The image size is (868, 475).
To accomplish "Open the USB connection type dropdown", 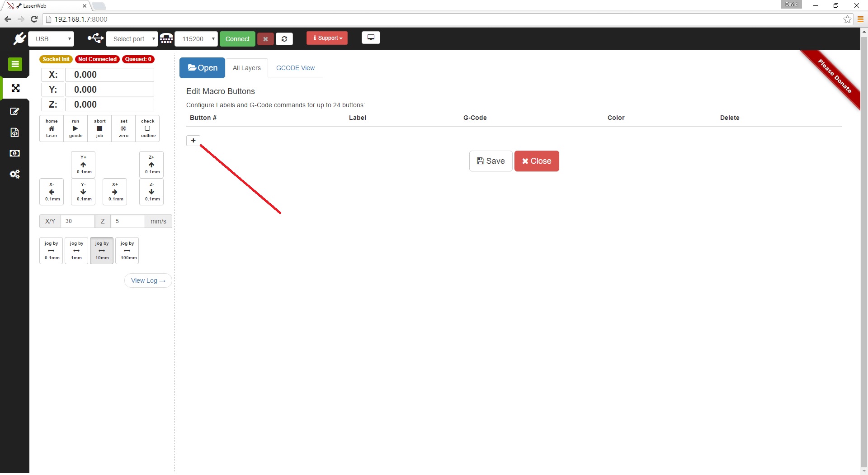I will click(x=51, y=39).
